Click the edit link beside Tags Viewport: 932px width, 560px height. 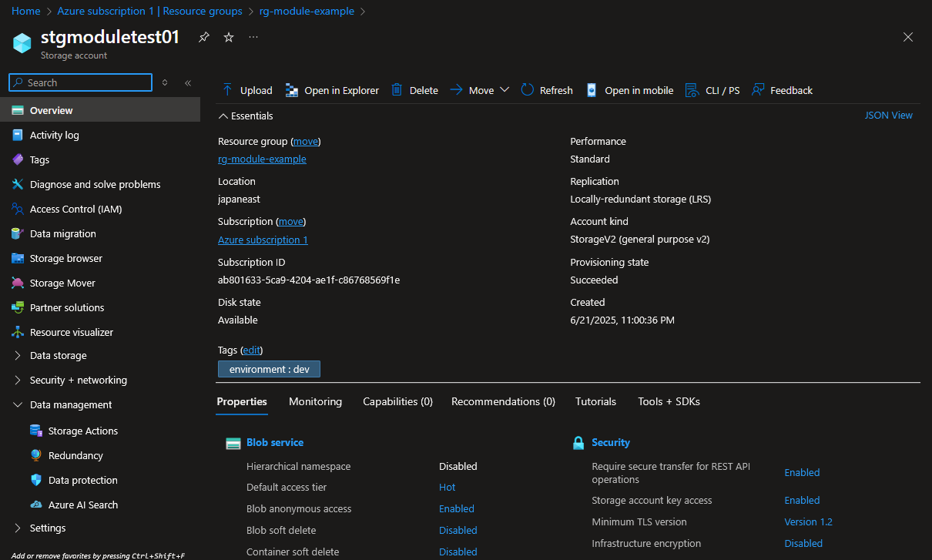tap(251, 350)
